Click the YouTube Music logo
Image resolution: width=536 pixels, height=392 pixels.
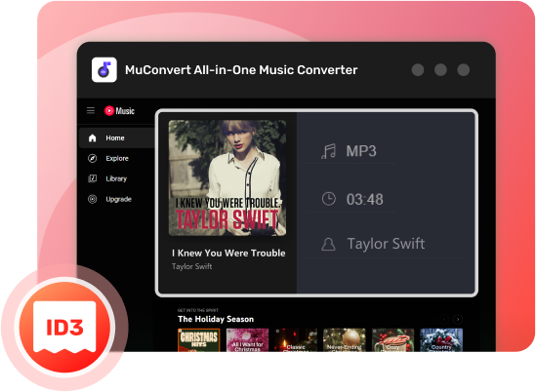tap(119, 110)
